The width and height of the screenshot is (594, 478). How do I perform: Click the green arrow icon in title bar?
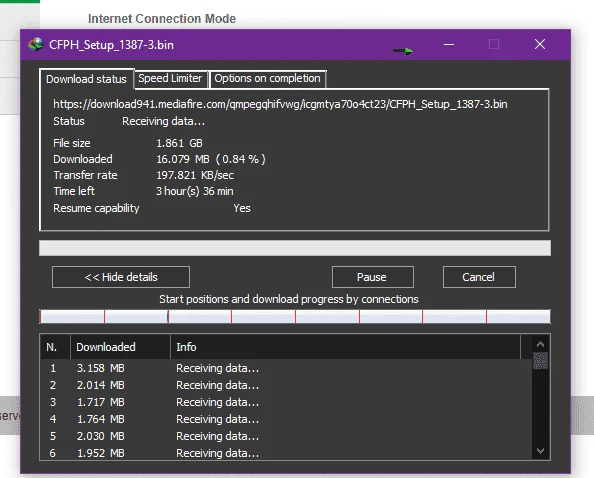[403, 51]
